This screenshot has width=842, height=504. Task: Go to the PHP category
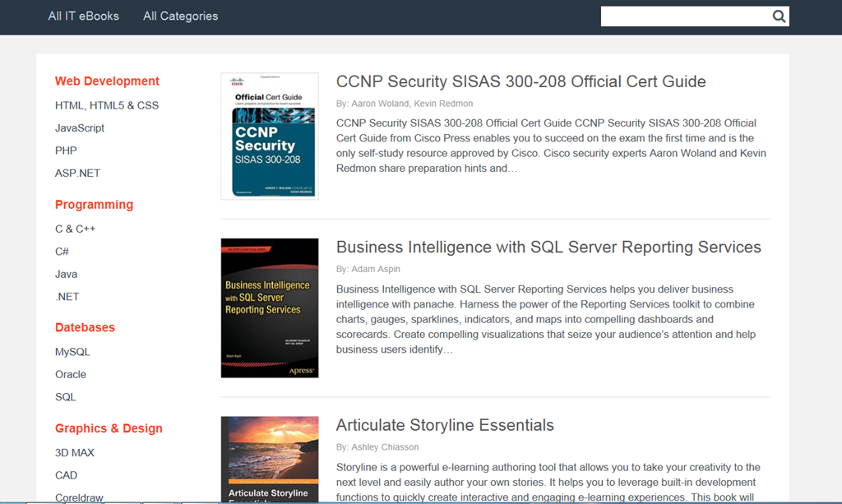pos(66,150)
